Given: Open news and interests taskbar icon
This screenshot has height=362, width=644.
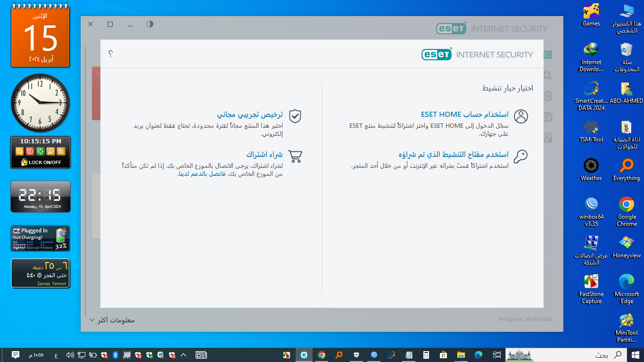Looking at the screenshot, I should tap(201, 355).
